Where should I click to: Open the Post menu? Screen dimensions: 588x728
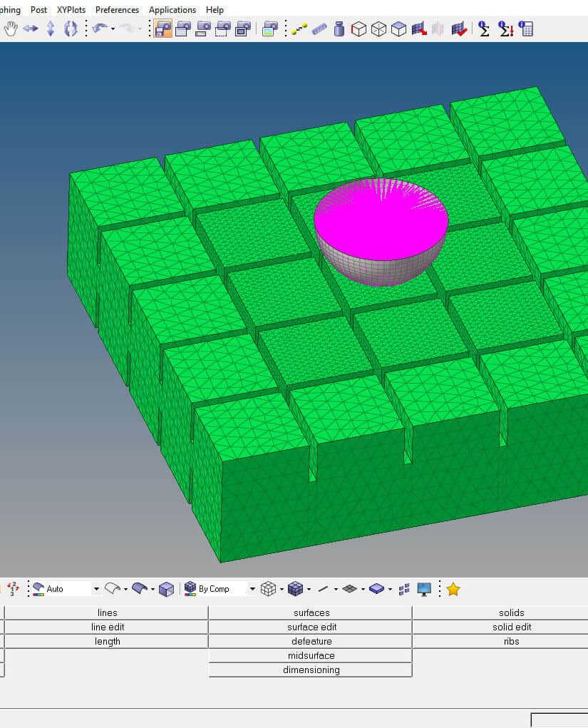(38, 9)
